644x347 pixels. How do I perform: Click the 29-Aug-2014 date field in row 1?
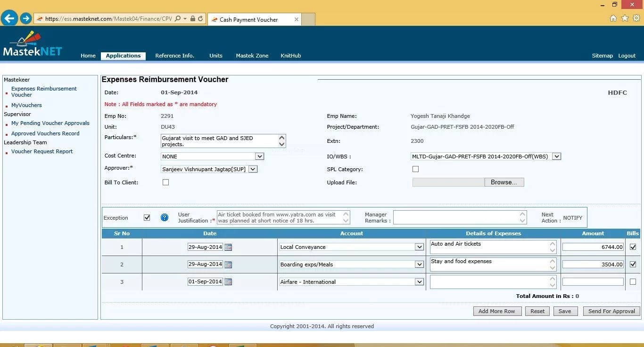(205, 247)
